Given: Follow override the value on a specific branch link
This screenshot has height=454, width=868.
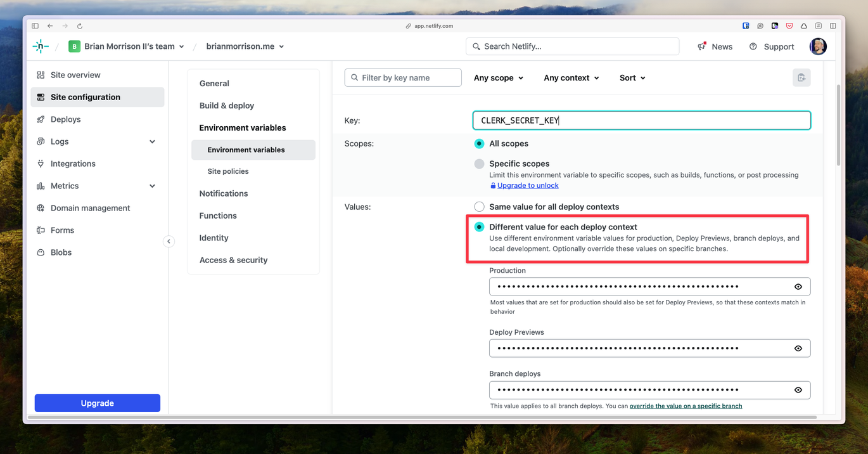Looking at the screenshot, I should [686, 406].
